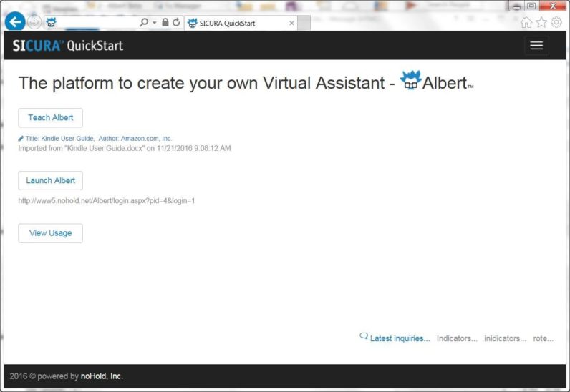This screenshot has width=570, height=392.
Task: Open favorites with the star icon
Action: click(541, 23)
